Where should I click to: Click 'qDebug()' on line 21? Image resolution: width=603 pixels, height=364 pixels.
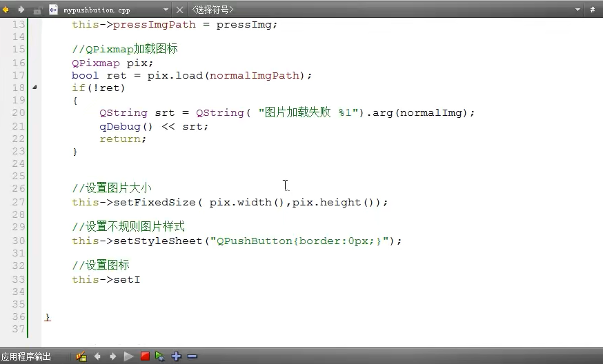coord(126,126)
